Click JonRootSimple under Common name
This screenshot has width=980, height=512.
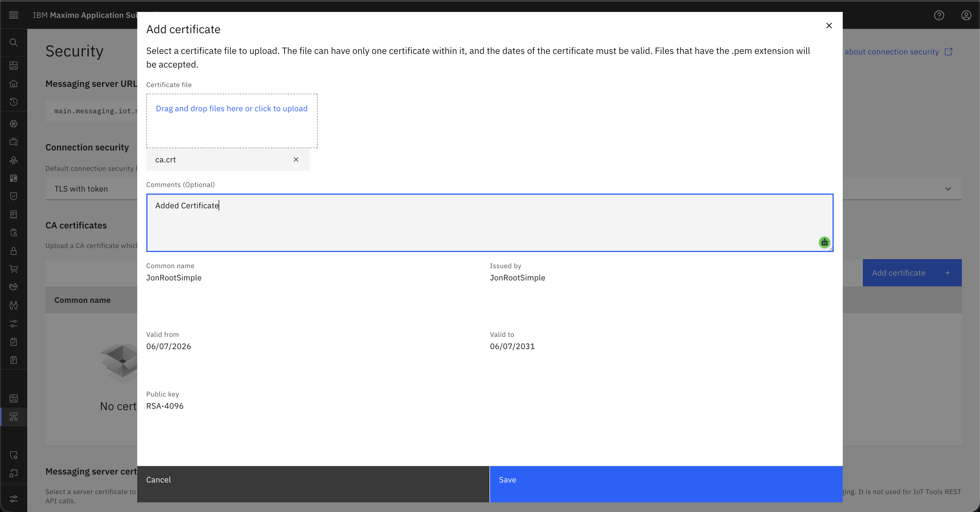[174, 278]
